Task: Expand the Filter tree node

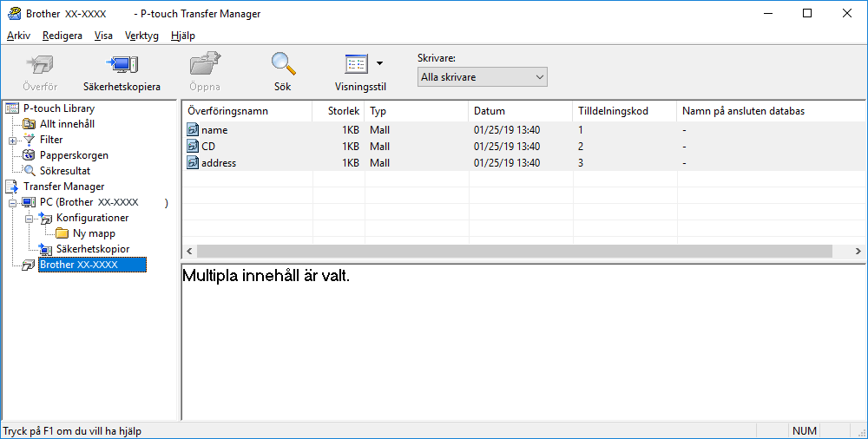Action: click(x=12, y=141)
